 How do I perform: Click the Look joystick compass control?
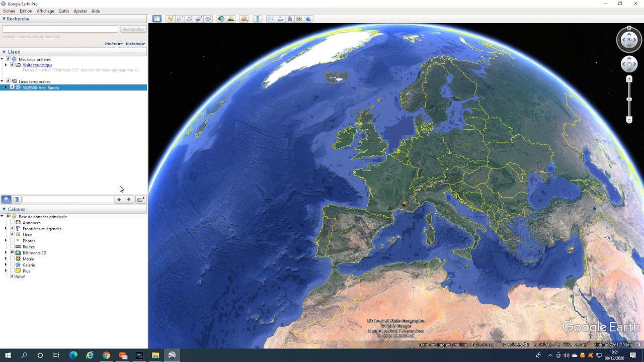point(629,40)
